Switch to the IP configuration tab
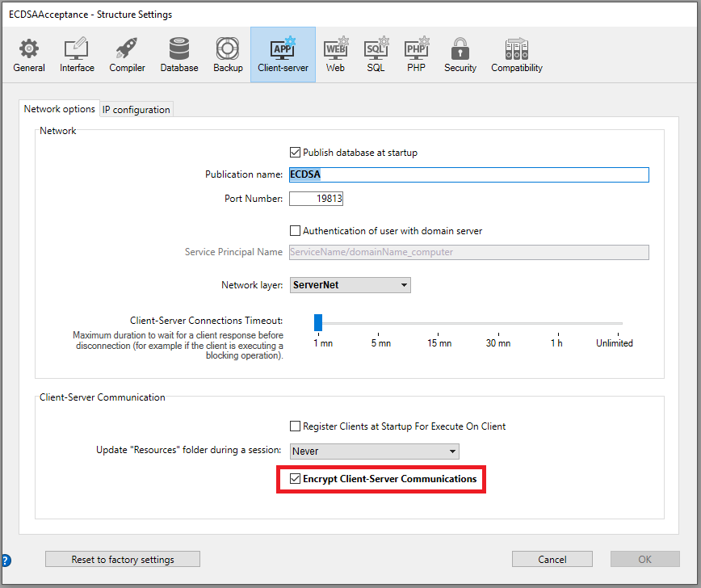The height and width of the screenshot is (588, 701). click(136, 110)
